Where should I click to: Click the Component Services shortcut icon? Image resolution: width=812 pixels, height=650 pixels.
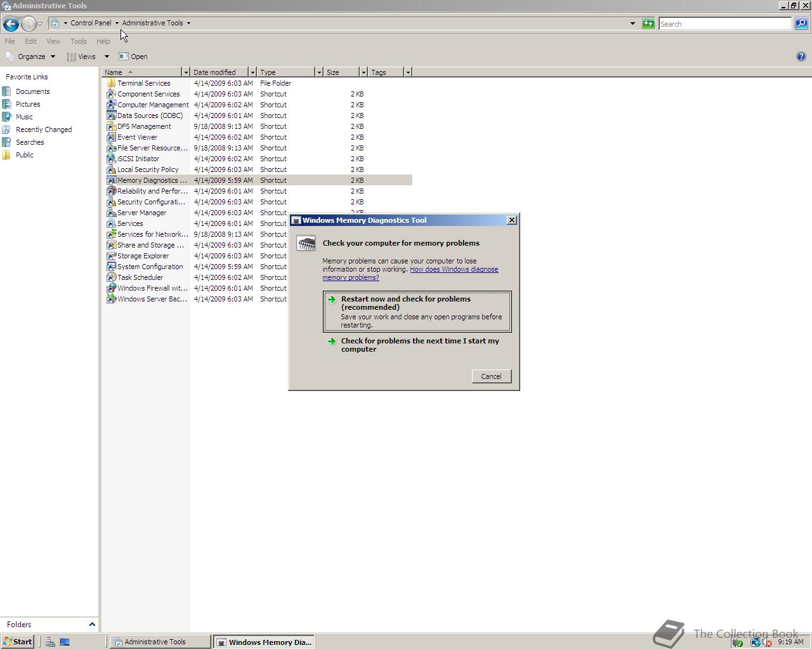click(111, 94)
